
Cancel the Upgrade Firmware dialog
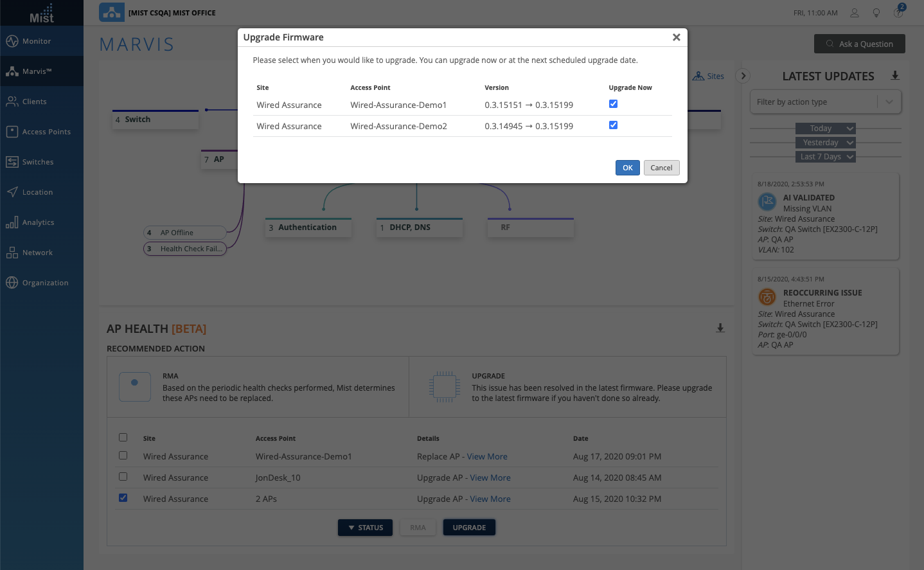click(x=661, y=168)
